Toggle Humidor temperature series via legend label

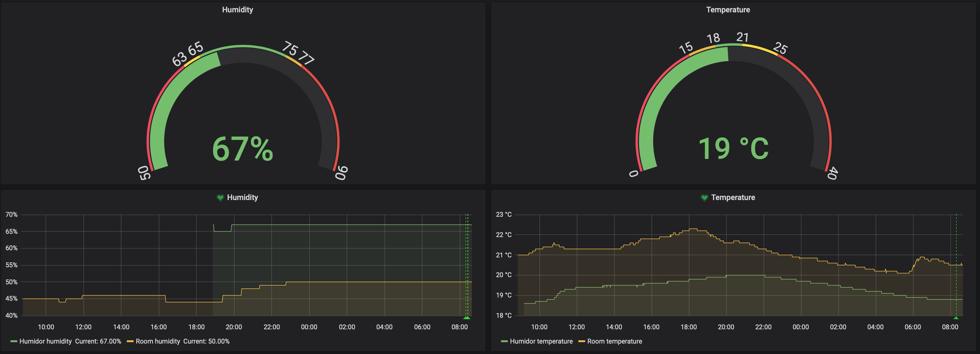pyautogui.click(x=541, y=341)
